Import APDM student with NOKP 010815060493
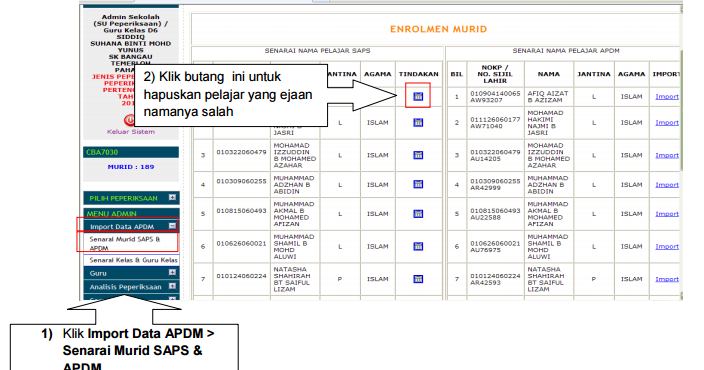Screen dimensions: 704x370 point(667,214)
